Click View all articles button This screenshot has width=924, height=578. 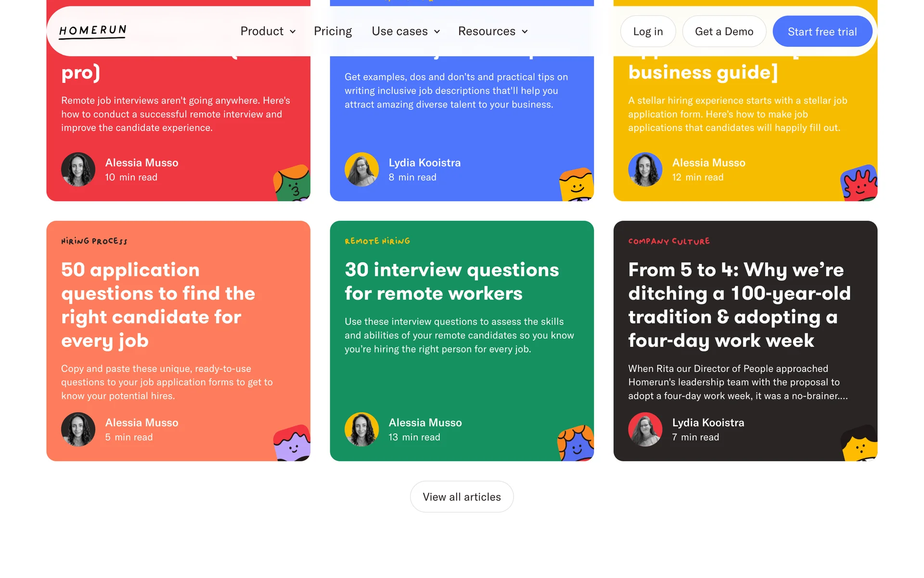coord(462,497)
